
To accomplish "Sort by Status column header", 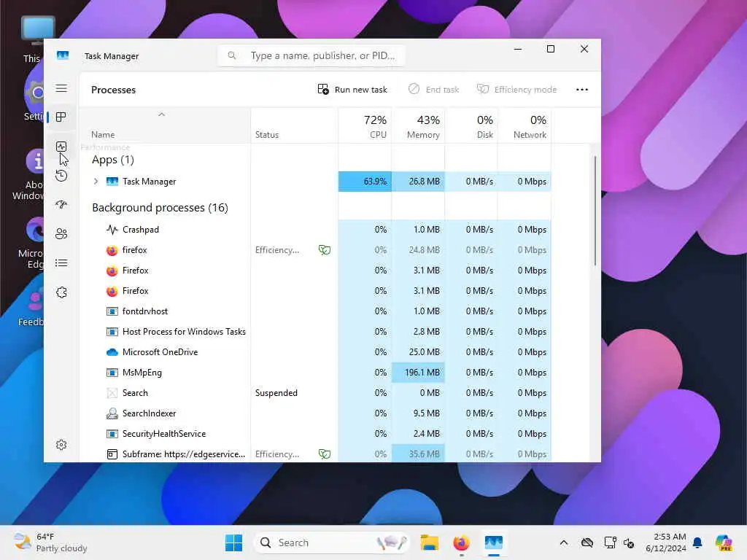I will point(294,126).
